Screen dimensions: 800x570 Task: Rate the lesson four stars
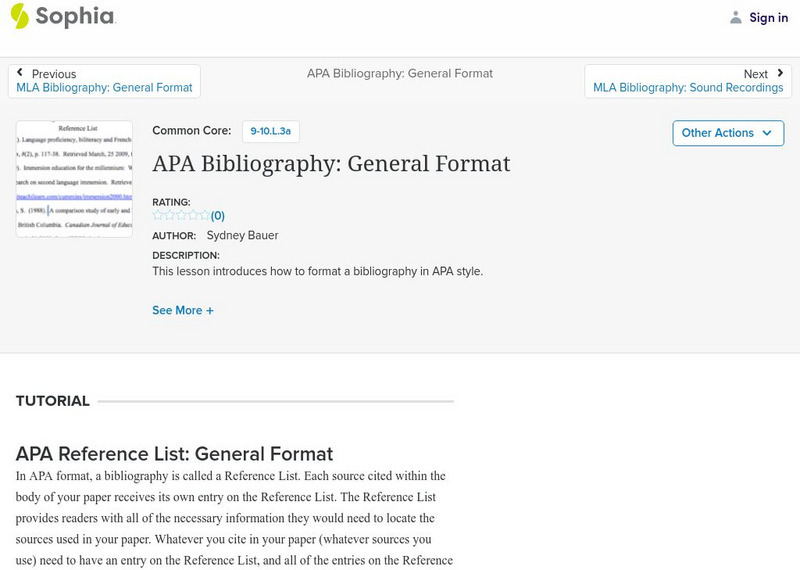(x=193, y=215)
